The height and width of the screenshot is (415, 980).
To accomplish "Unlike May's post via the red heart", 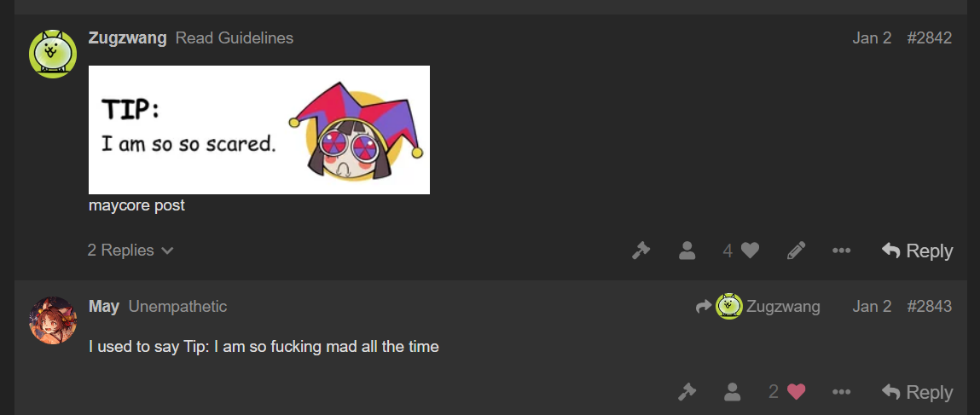I will pos(796,393).
